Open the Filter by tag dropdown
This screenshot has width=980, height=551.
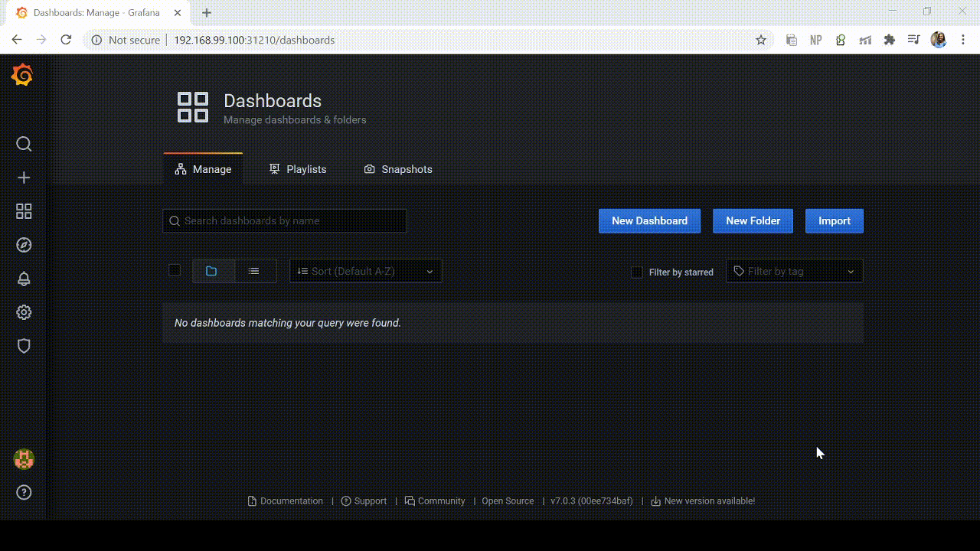tap(794, 271)
